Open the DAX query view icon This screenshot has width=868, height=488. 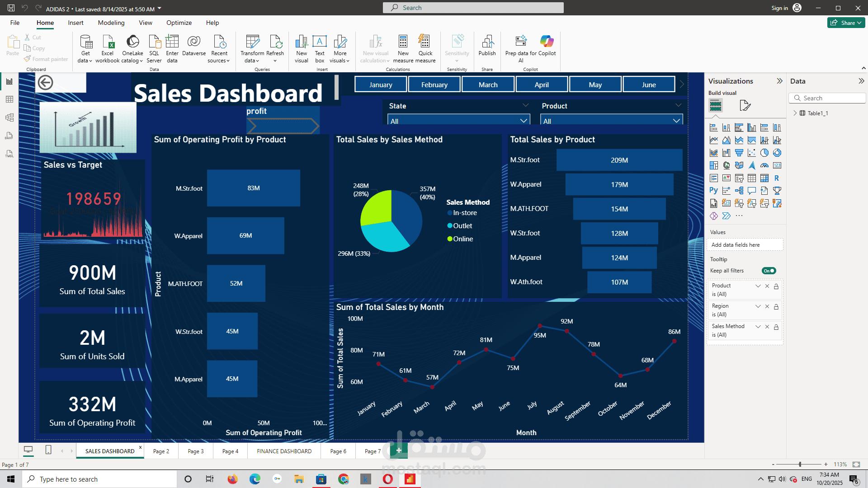pos(9,136)
